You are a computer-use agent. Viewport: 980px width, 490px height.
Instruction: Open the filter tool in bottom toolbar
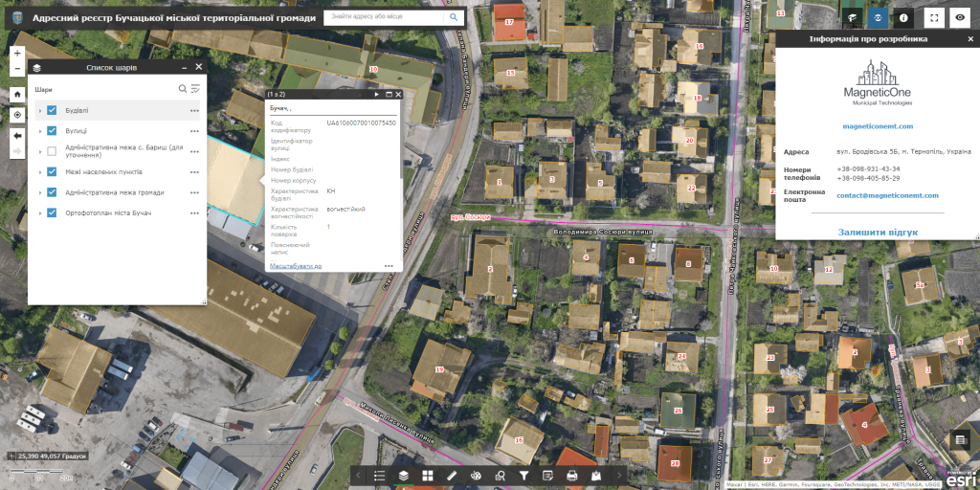(x=523, y=475)
